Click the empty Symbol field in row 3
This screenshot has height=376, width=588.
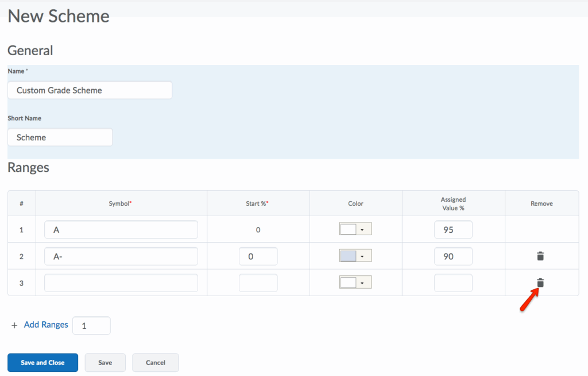pos(121,283)
